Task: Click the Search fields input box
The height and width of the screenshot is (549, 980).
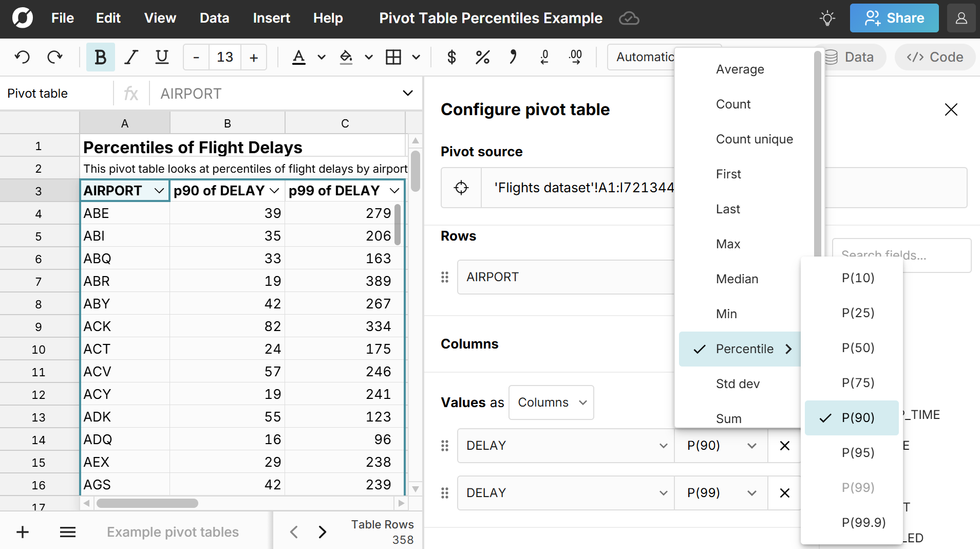Action: coord(901,255)
